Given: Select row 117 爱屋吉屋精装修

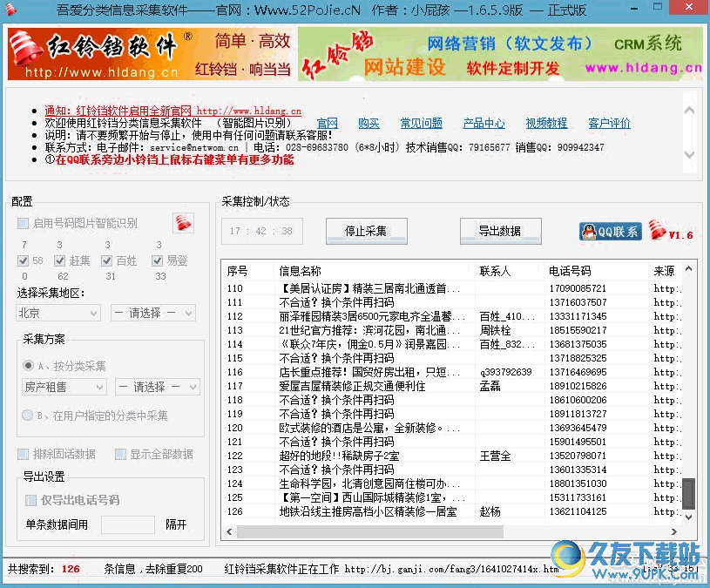Looking at the screenshot, I should (452, 386).
